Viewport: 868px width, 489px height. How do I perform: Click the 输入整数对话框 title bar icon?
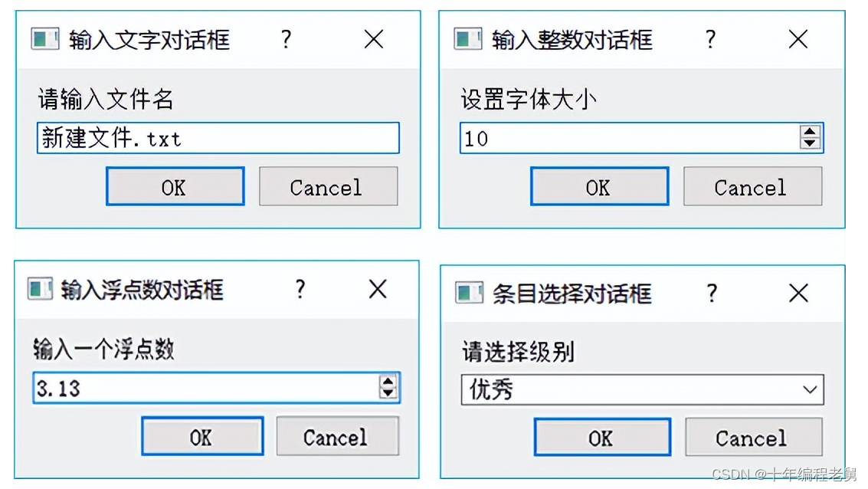coord(467,40)
